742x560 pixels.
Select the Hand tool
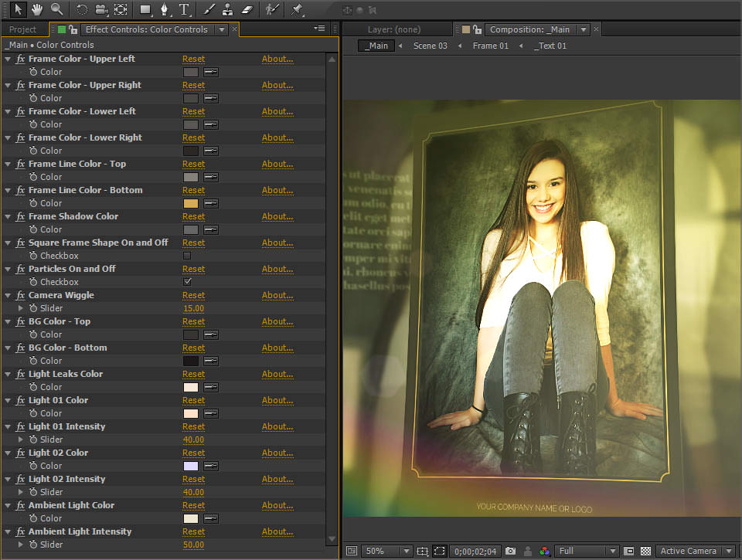point(36,9)
